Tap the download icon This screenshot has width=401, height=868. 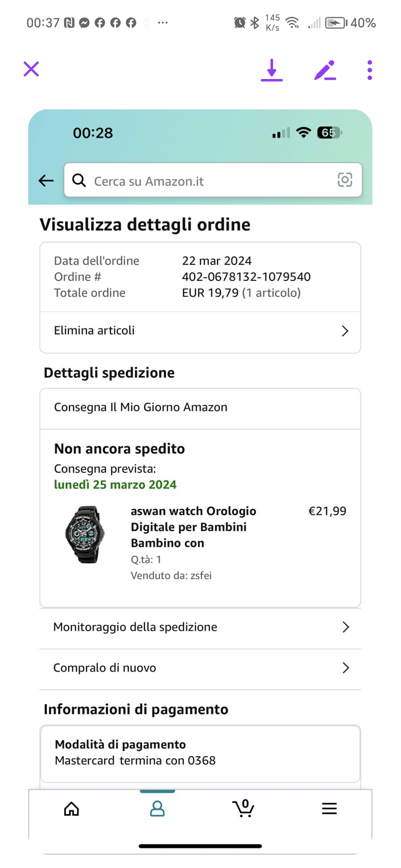click(x=272, y=70)
